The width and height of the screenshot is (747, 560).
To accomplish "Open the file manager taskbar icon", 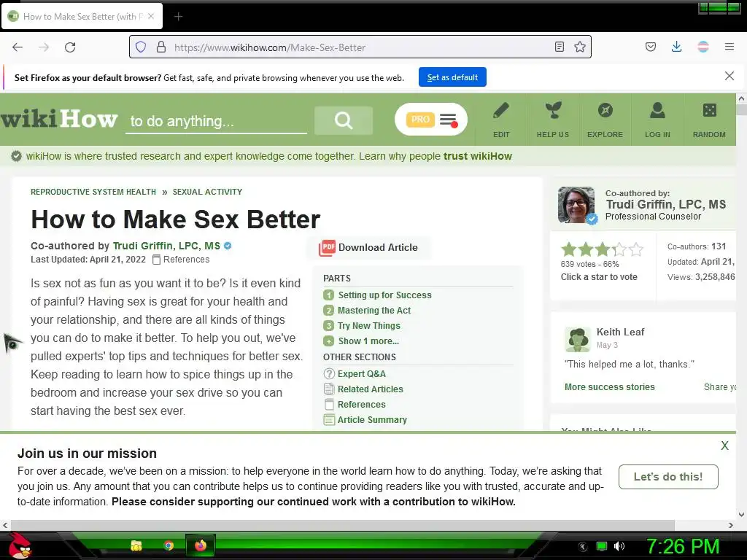I will [x=136, y=545].
